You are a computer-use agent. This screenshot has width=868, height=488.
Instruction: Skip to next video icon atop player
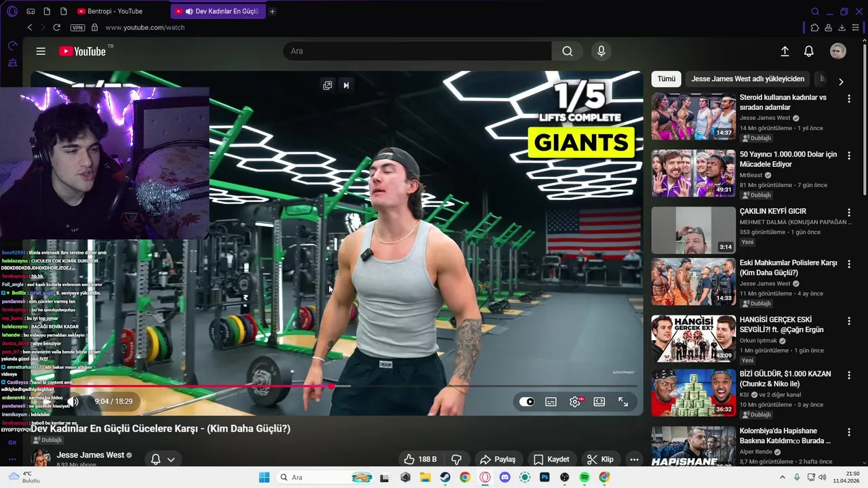(346, 85)
